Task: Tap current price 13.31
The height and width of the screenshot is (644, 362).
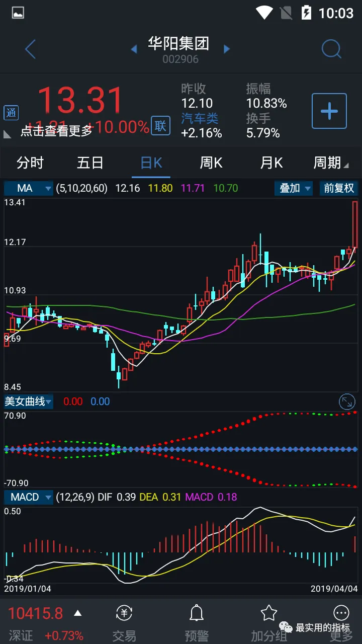Action: (x=80, y=100)
